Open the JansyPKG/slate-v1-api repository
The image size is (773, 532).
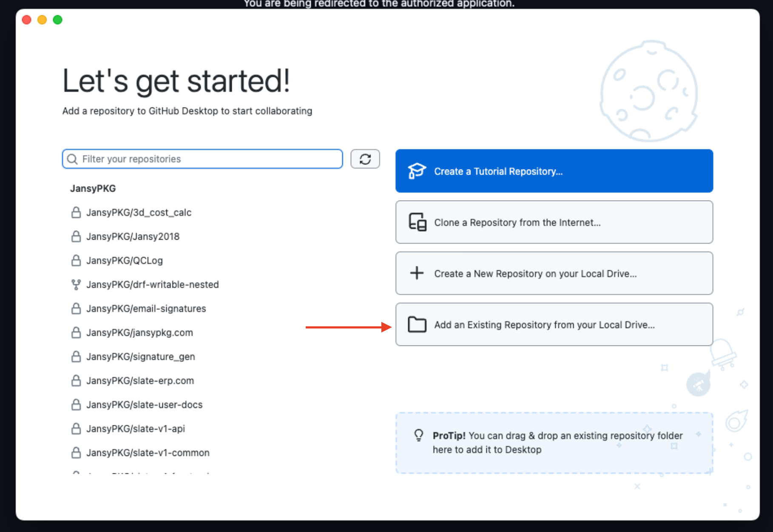[x=136, y=429]
